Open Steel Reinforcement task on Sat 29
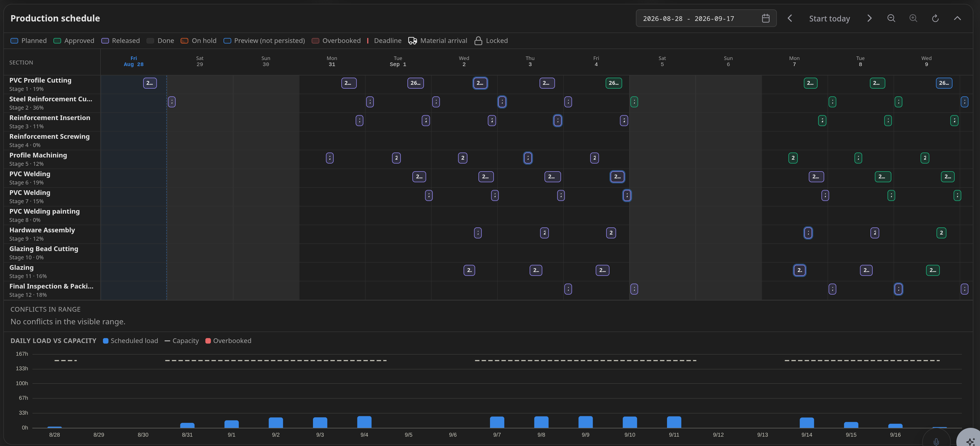Screen dimensions: 980x446 pyautogui.click(x=171, y=102)
